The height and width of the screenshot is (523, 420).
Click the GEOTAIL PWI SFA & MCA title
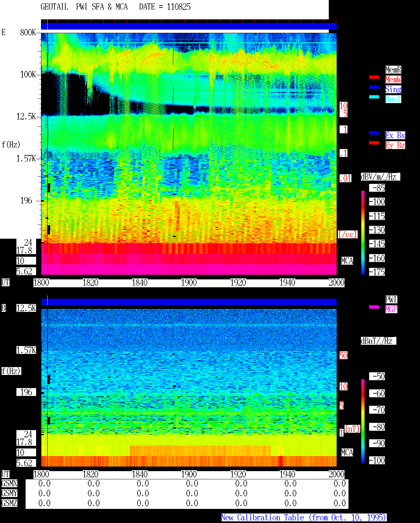click(84, 7)
